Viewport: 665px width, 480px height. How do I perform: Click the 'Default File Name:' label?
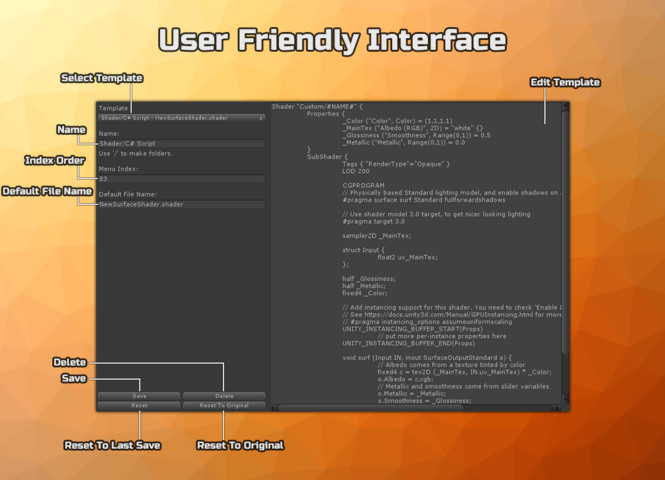pos(128,194)
